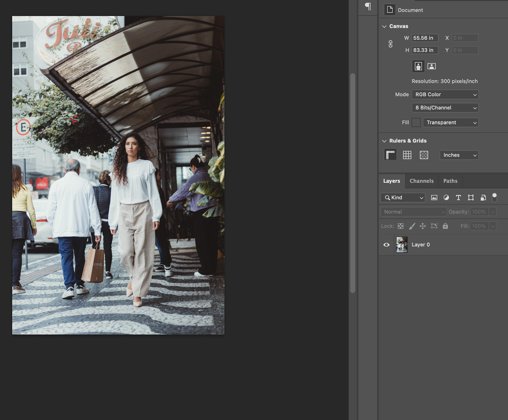Filter layers by type layers icon
Screen dimensions: 508x420
458,197
